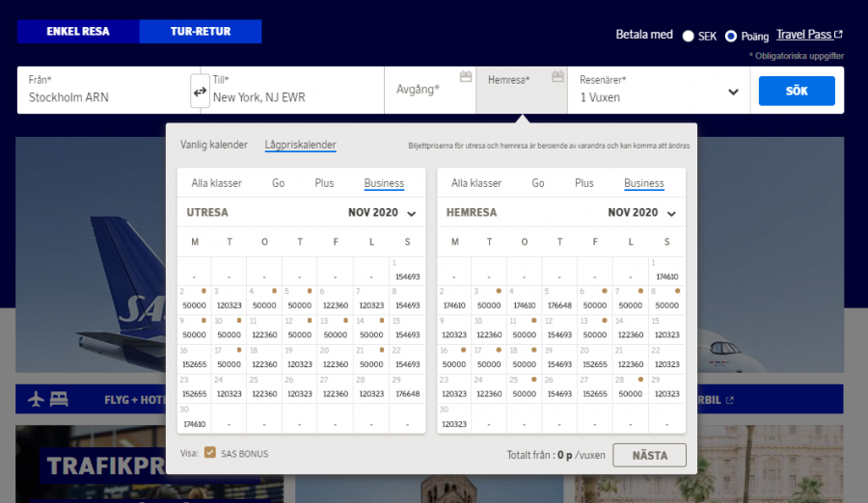This screenshot has width=868, height=503.
Task: Click the external link icon beside RBIL
Action: (730, 400)
